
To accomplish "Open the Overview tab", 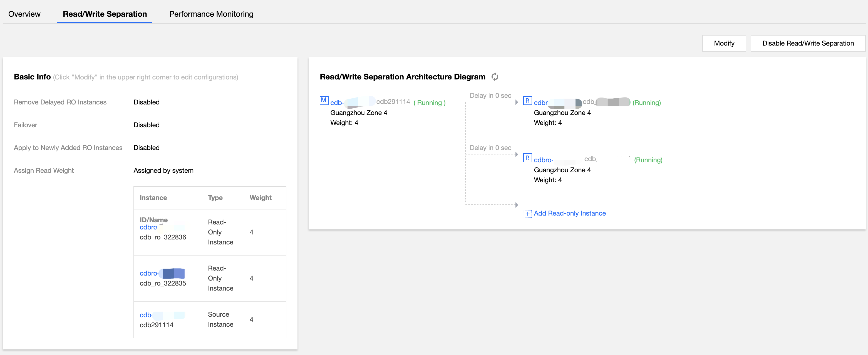I will 24,14.
